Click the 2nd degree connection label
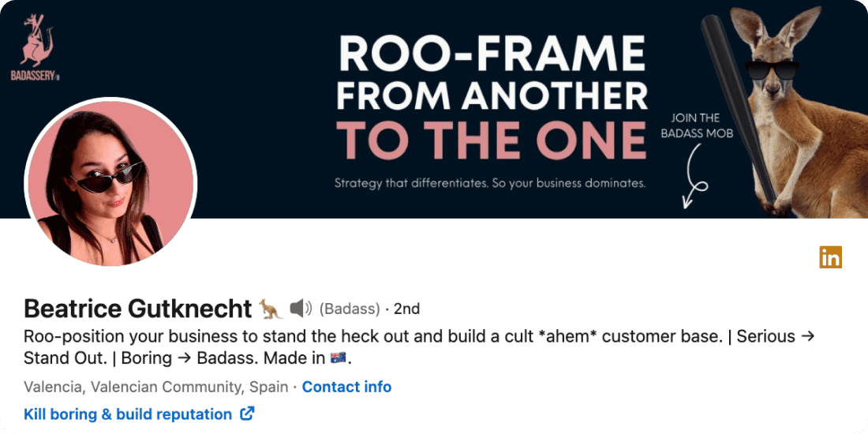 [x=407, y=309]
